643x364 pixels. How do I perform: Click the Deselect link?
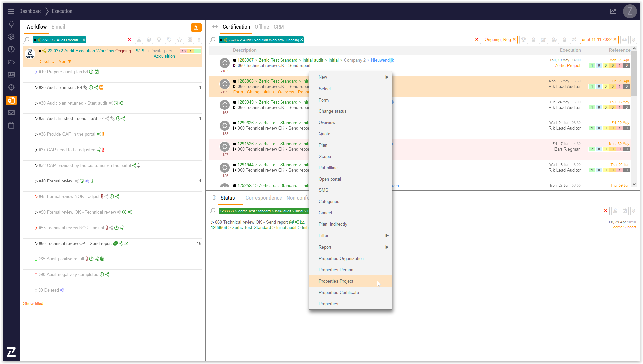pyautogui.click(x=46, y=62)
